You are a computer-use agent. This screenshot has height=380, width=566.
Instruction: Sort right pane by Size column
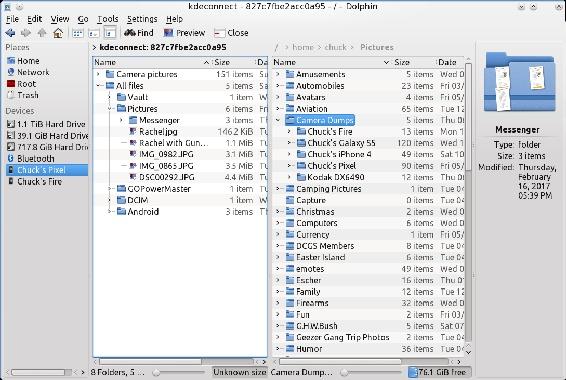click(x=402, y=62)
